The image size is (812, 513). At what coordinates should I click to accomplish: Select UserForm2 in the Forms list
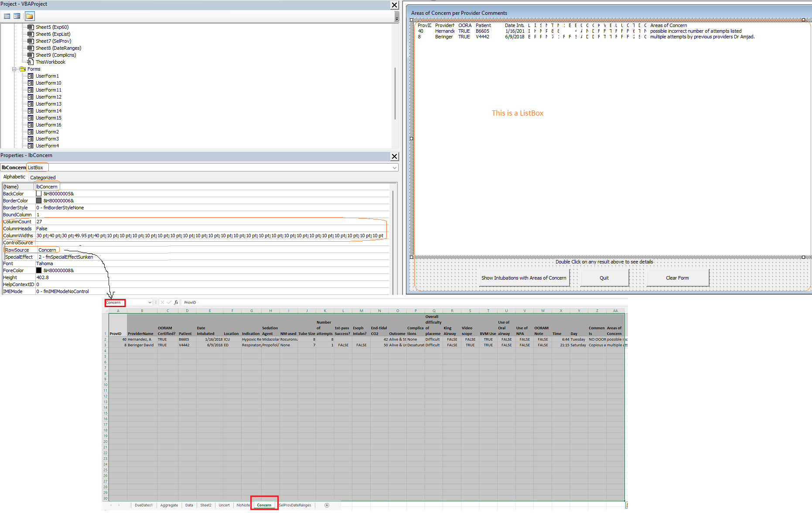(47, 132)
